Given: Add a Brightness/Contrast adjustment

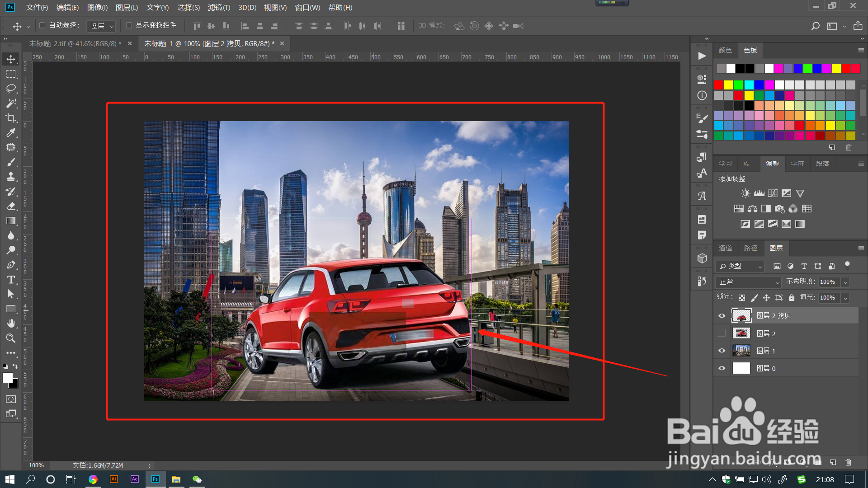Looking at the screenshot, I should (x=745, y=193).
